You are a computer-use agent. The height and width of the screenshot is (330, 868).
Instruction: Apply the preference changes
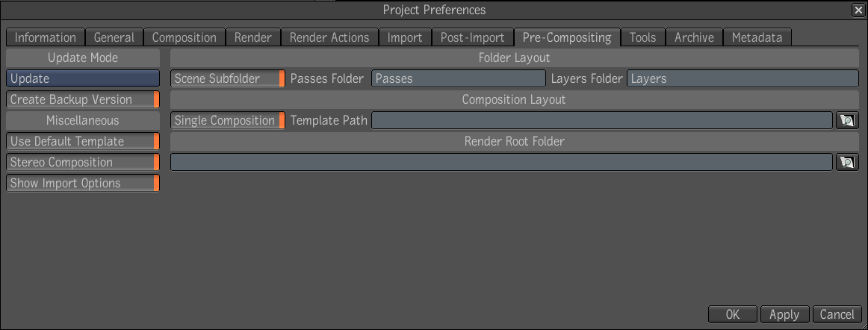(784, 314)
